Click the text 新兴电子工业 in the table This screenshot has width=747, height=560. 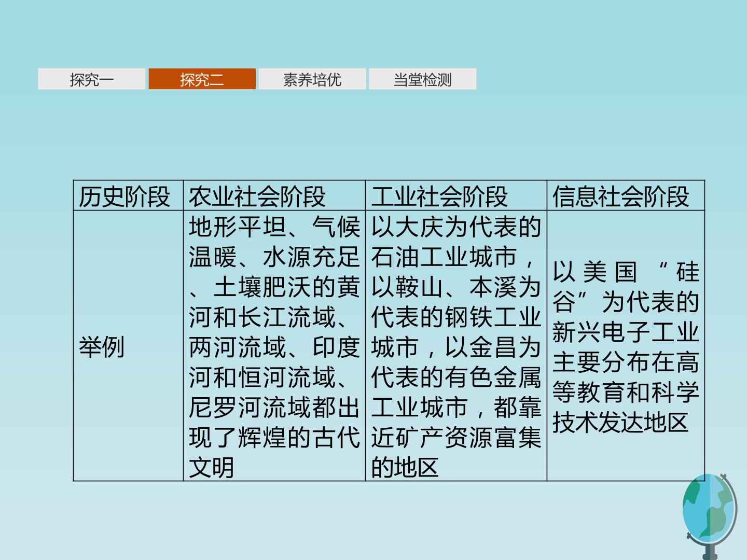[626, 332]
